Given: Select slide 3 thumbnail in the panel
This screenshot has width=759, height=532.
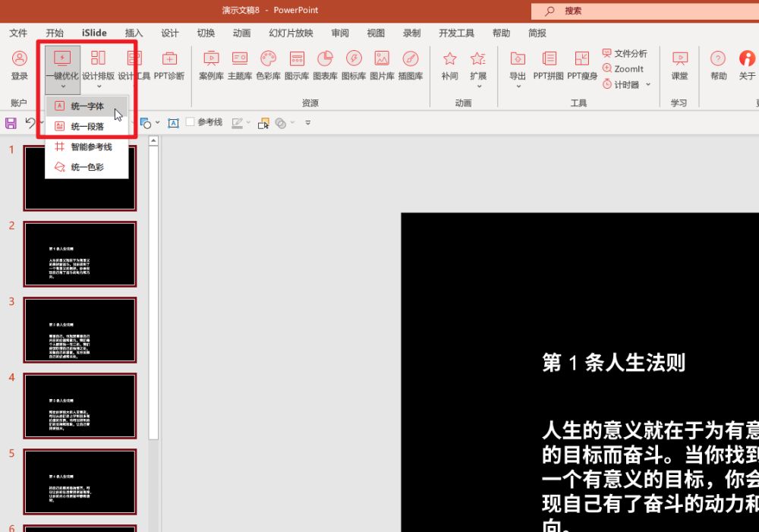Looking at the screenshot, I should click(x=81, y=329).
